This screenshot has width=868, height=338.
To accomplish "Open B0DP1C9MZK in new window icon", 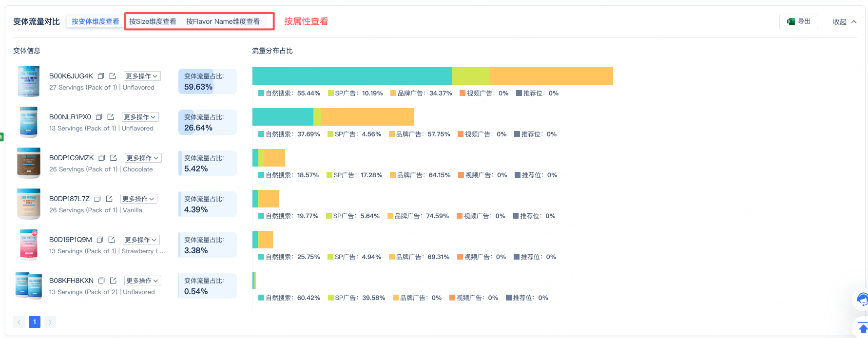I will pos(114,158).
